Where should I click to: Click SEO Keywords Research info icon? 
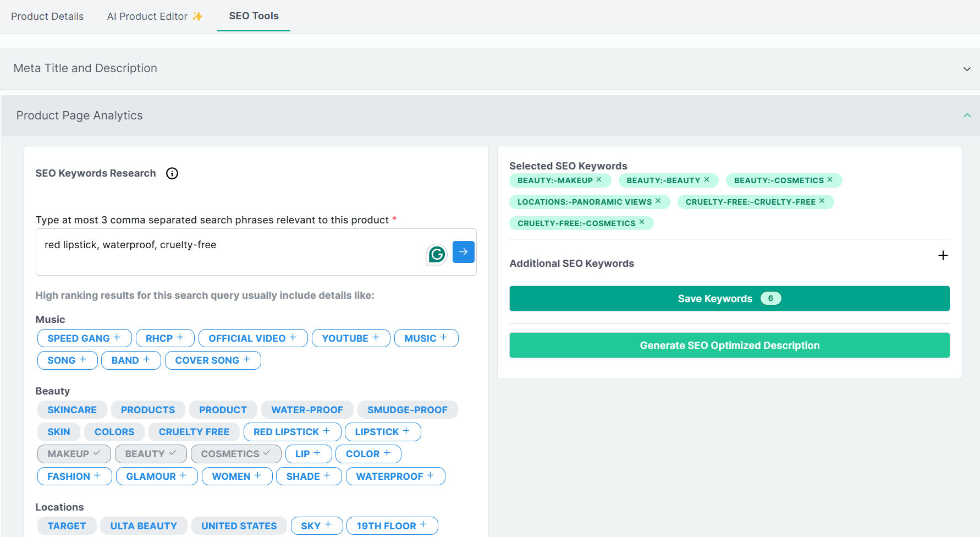click(172, 173)
